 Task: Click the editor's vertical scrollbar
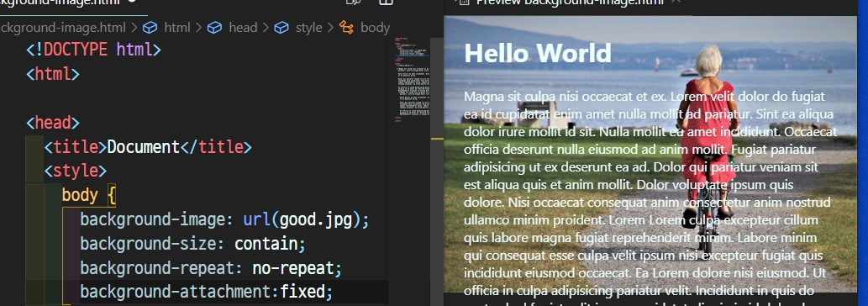[437, 171]
